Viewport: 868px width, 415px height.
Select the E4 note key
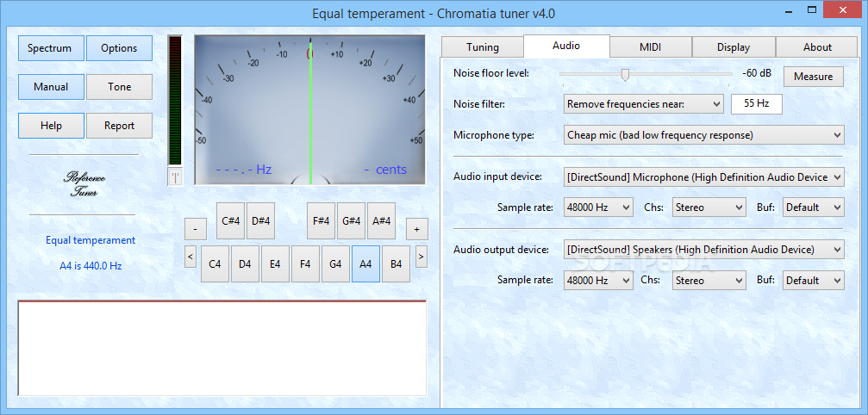(x=275, y=263)
